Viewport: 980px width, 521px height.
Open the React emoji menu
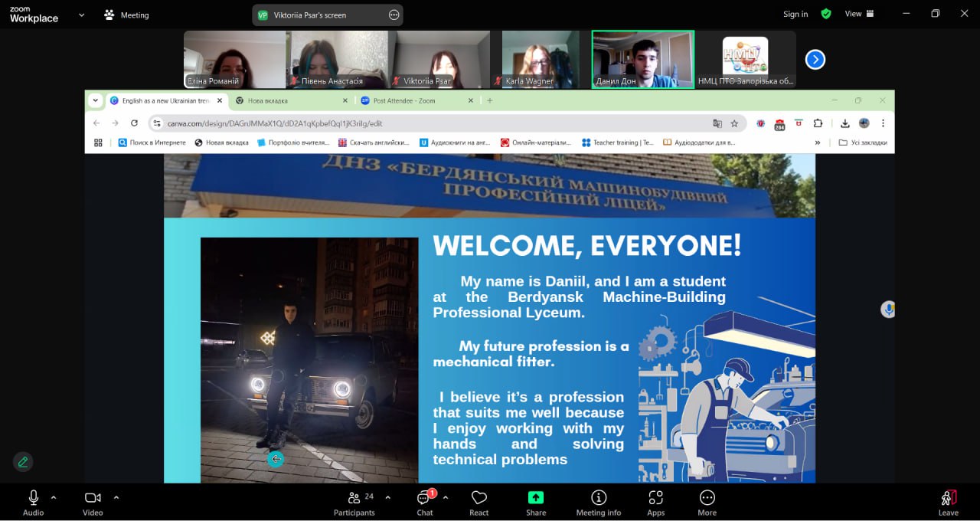click(479, 503)
